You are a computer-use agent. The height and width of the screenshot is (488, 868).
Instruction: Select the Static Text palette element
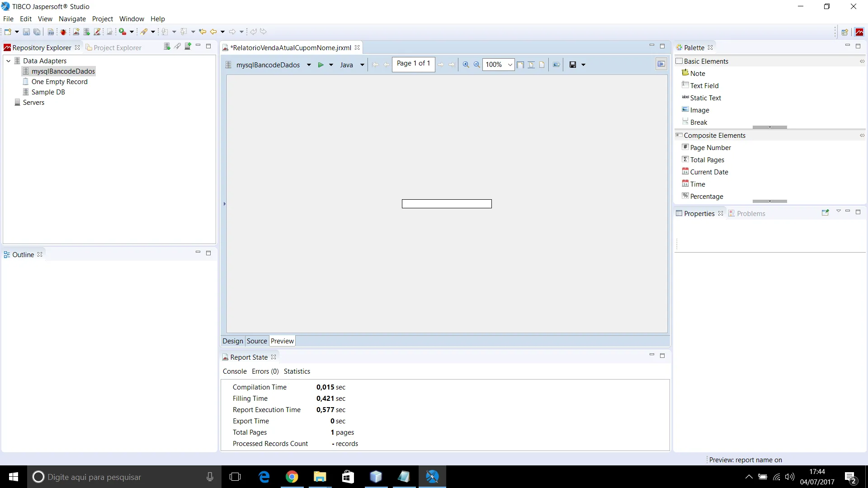pyautogui.click(x=705, y=98)
